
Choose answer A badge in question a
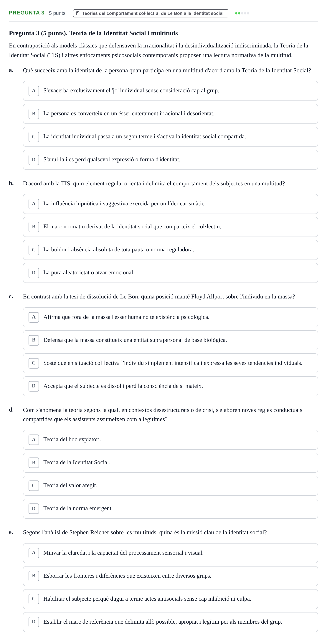click(34, 91)
